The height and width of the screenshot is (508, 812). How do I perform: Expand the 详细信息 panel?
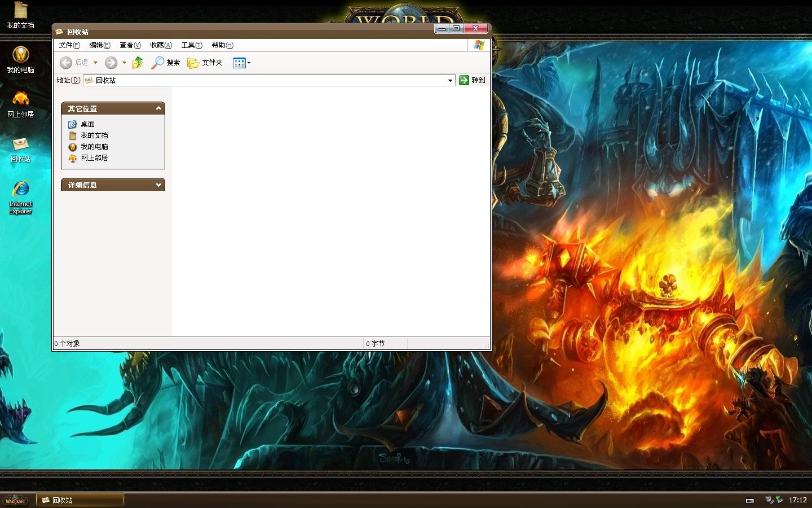pos(158,185)
